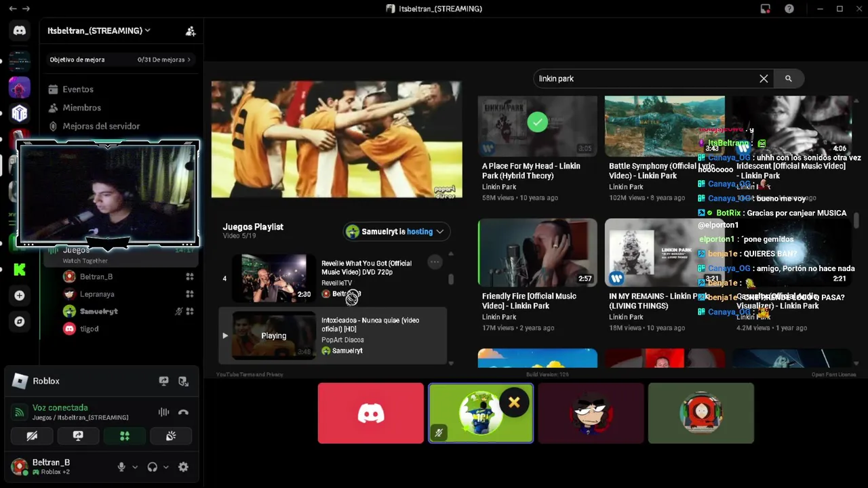Open the invite people icon
Screen dimensions: 868x488
pyautogui.click(x=191, y=31)
